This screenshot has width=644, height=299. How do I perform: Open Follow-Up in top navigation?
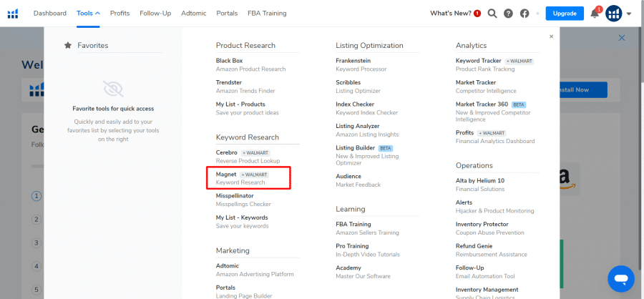[155, 13]
